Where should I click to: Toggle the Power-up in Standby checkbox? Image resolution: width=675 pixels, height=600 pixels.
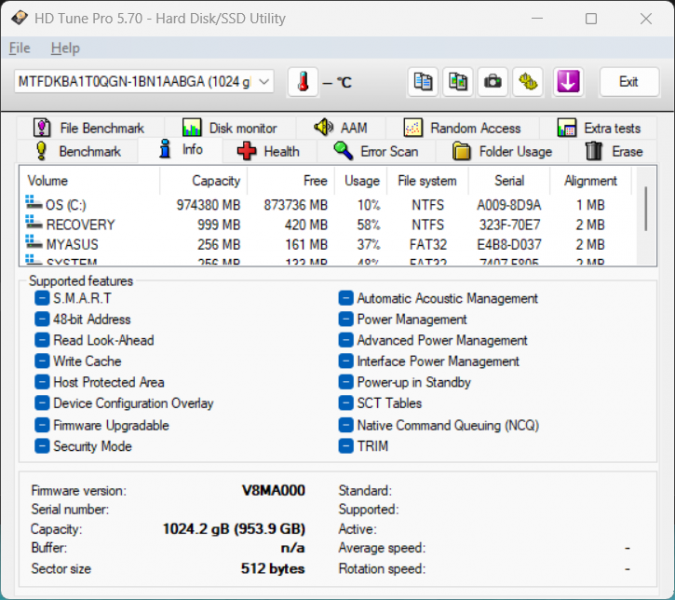tap(346, 382)
